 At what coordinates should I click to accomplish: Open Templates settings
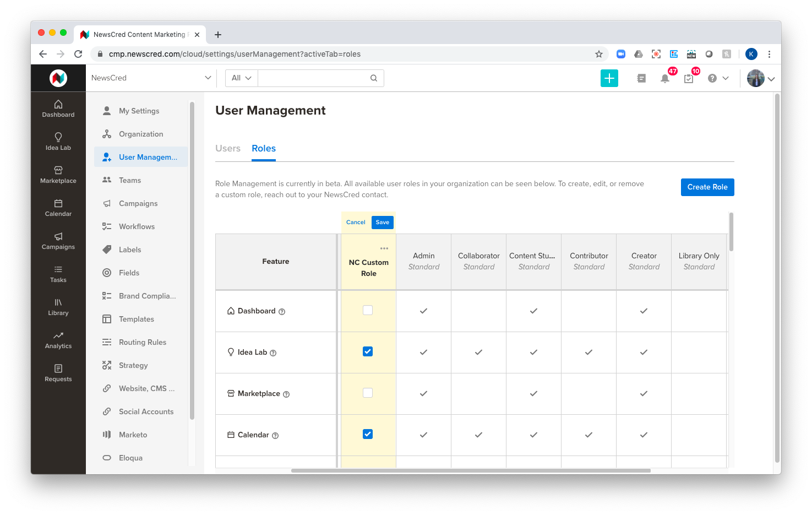click(141, 319)
